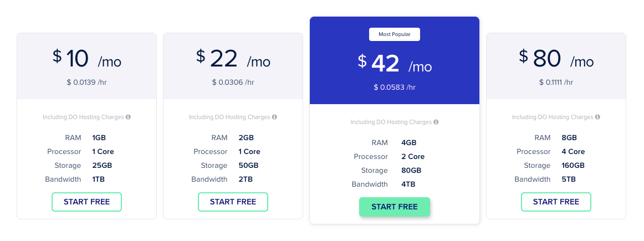Click the $ 0.0583 /hr hourly rate
Viewport: 644px width, 241px height.
tap(395, 87)
